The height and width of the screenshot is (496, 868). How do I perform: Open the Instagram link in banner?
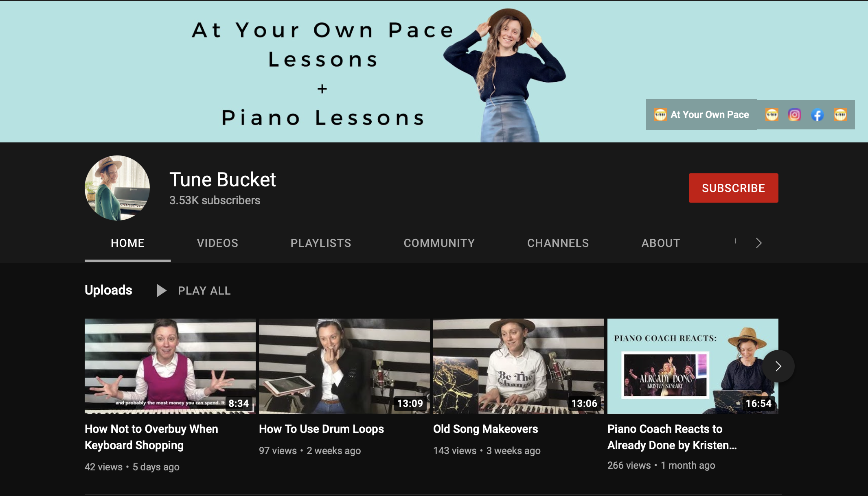794,115
